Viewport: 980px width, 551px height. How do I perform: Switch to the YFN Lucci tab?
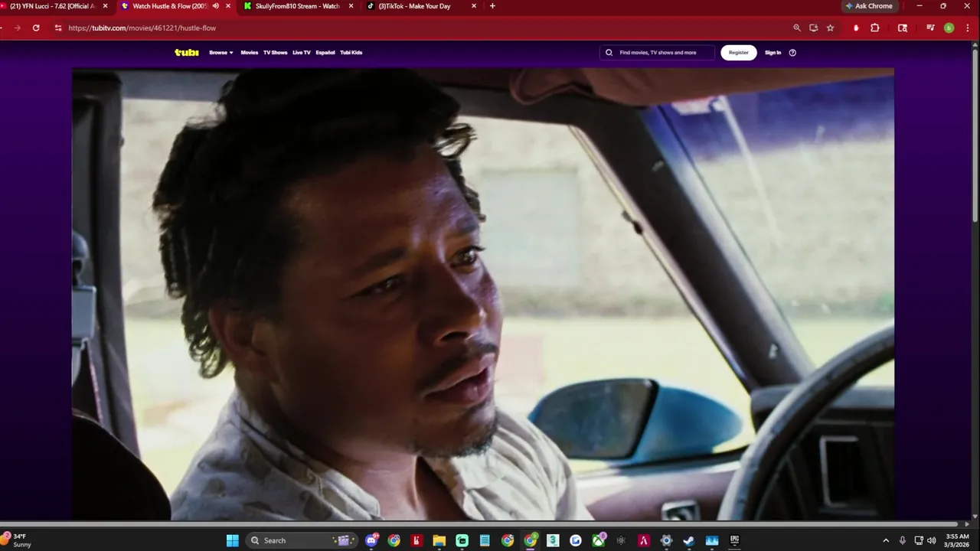pos(54,6)
